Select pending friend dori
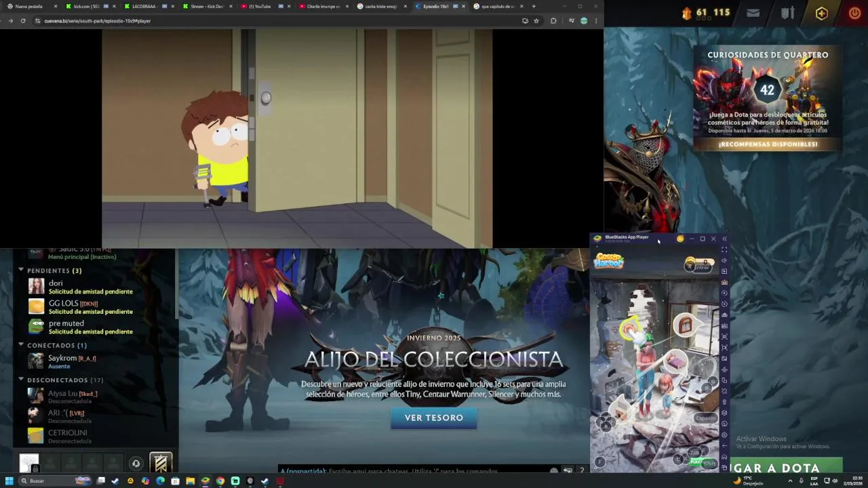 pos(95,287)
